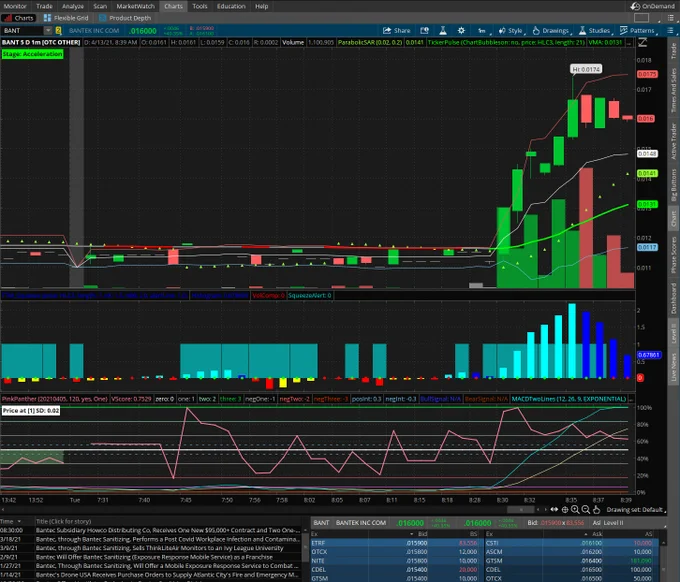680x582 pixels.
Task: Open the symbol dropdown arrow next to BANT
Action: click(48, 30)
